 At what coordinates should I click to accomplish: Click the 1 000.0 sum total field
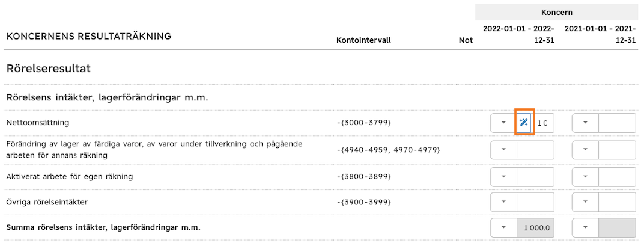click(535, 227)
